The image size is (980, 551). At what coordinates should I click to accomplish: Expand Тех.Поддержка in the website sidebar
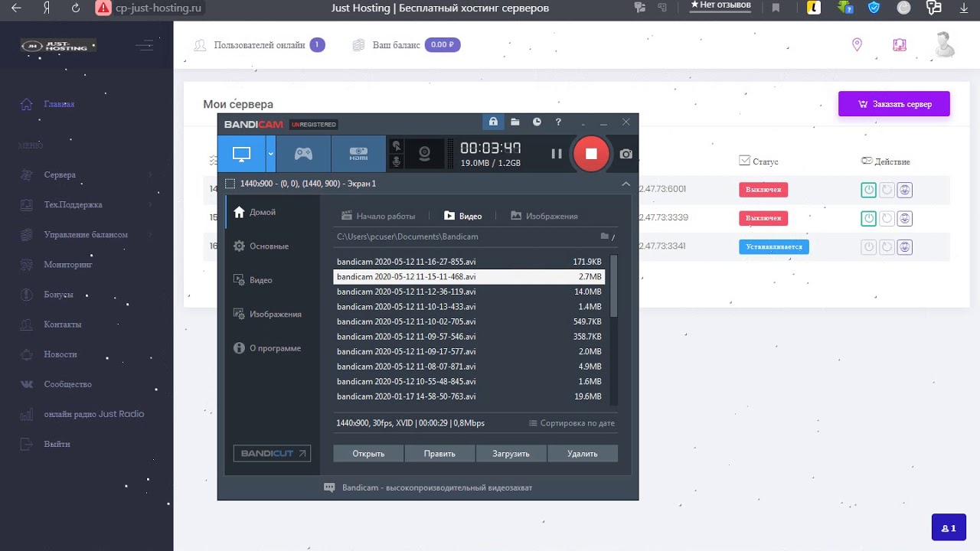73,205
